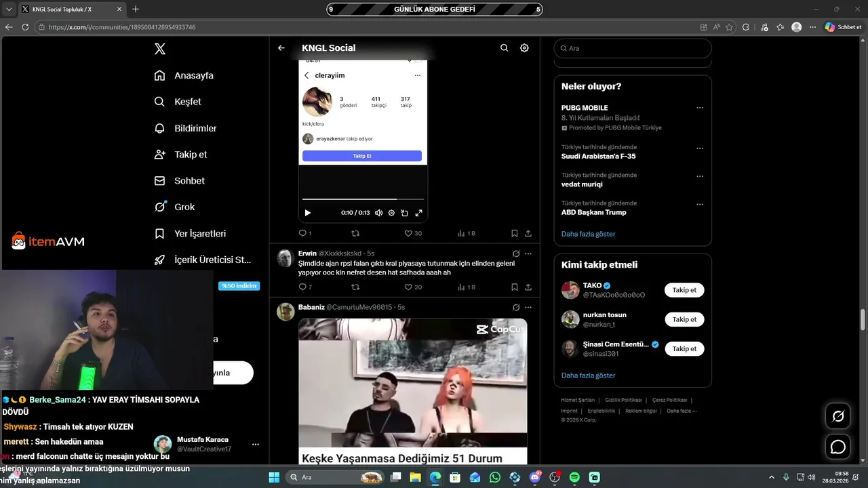Viewport: 868px width, 488px height.
Task: Reply to the video post with 1 reply
Action: pyautogui.click(x=305, y=233)
